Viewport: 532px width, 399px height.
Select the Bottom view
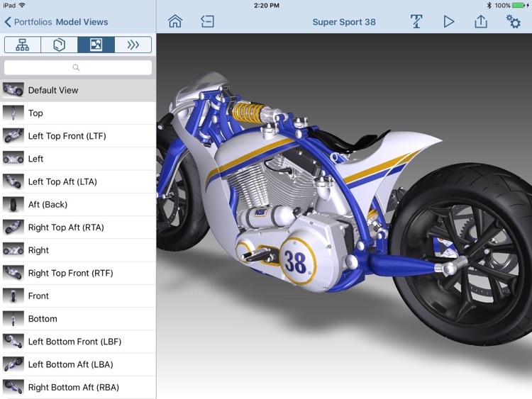click(78, 319)
